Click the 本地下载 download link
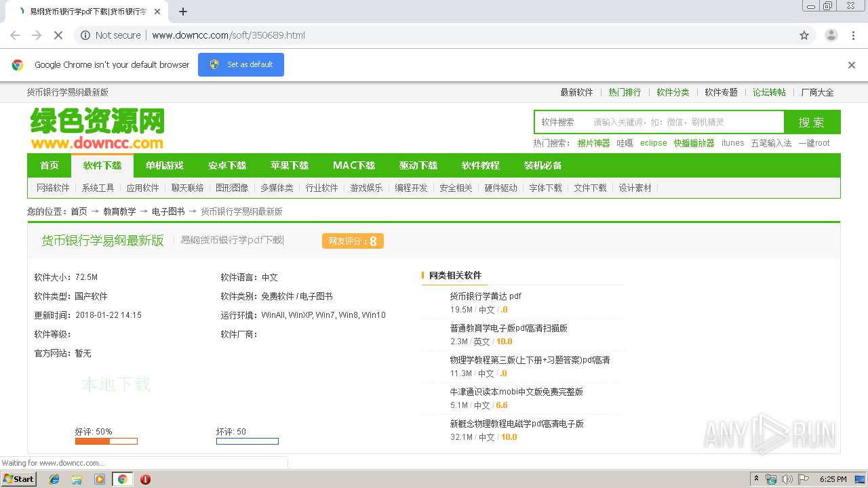 [116, 384]
